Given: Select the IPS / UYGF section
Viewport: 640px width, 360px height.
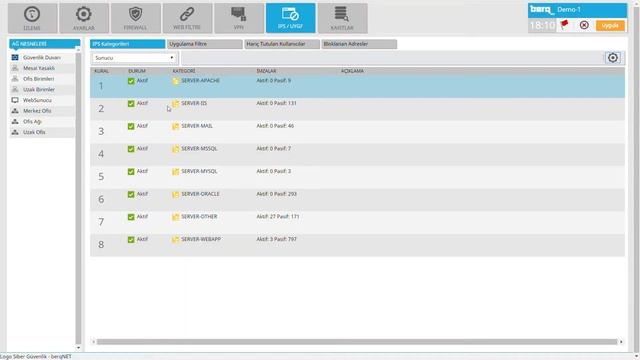Looking at the screenshot, I should click(x=291, y=18).
